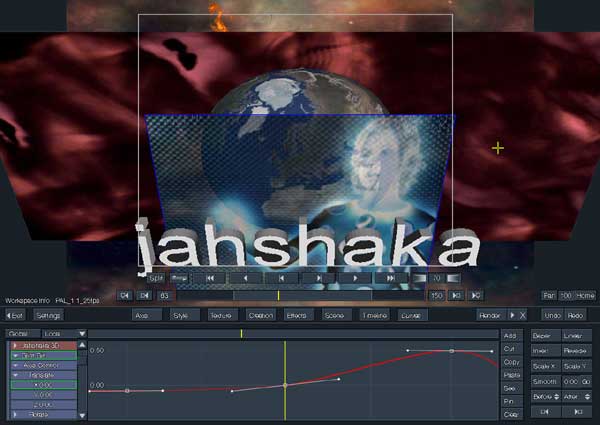Click the yellow playhead in the scrub bar
Screen dimensions: 600x425
pos(279,295)
